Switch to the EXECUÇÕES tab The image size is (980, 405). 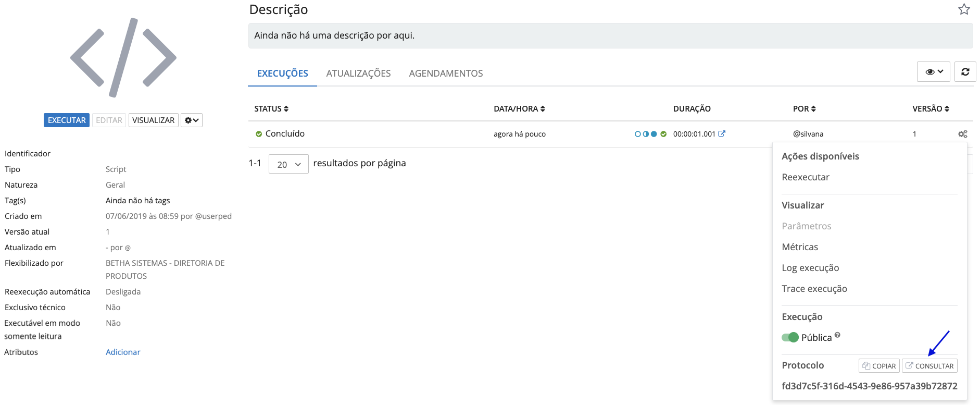click(283, 73)
